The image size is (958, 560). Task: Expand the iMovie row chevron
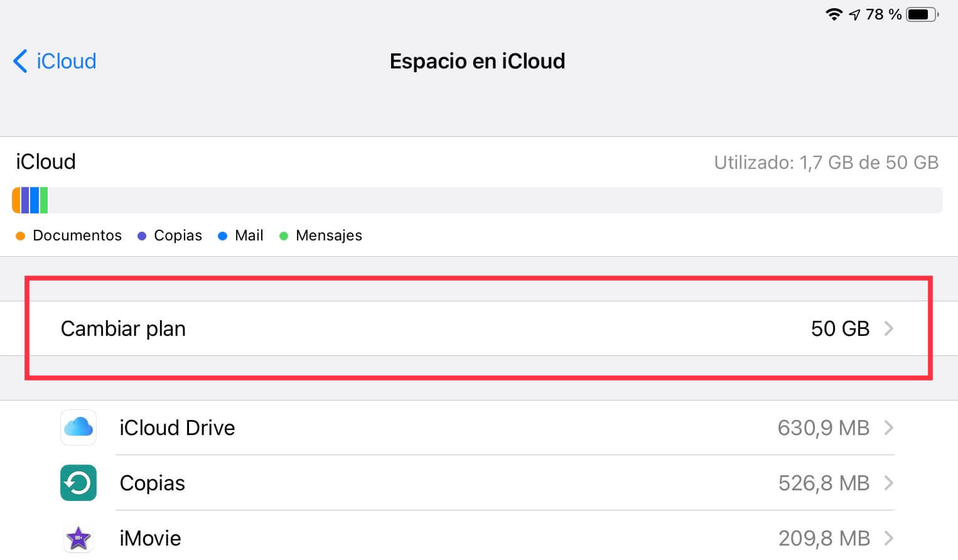[888, 538]
